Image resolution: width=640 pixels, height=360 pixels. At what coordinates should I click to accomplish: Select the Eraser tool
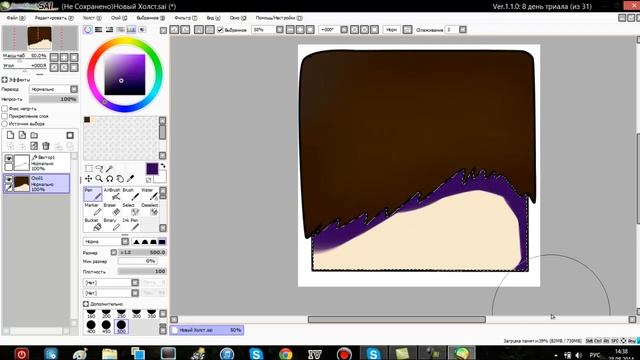click(112, 209)
